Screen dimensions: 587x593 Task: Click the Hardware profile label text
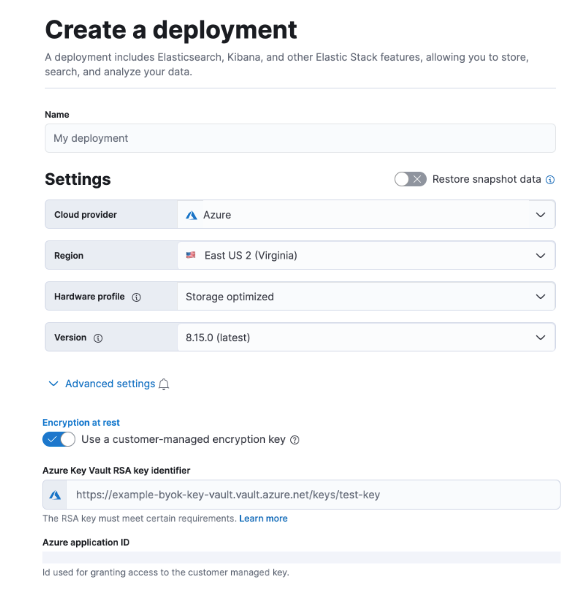pos(89,296)
